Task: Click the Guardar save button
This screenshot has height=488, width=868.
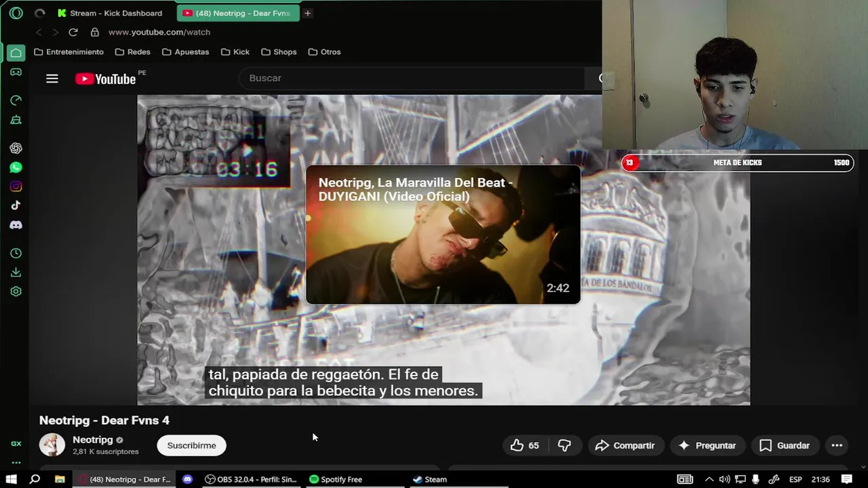Action: point(785,445)
